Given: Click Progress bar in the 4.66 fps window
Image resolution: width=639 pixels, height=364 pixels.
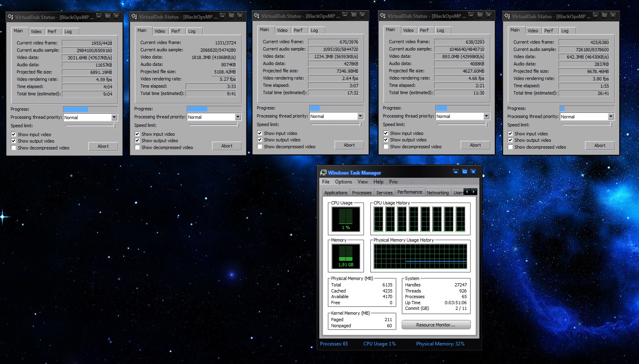Looking at the screenshot, I should 462,108.
